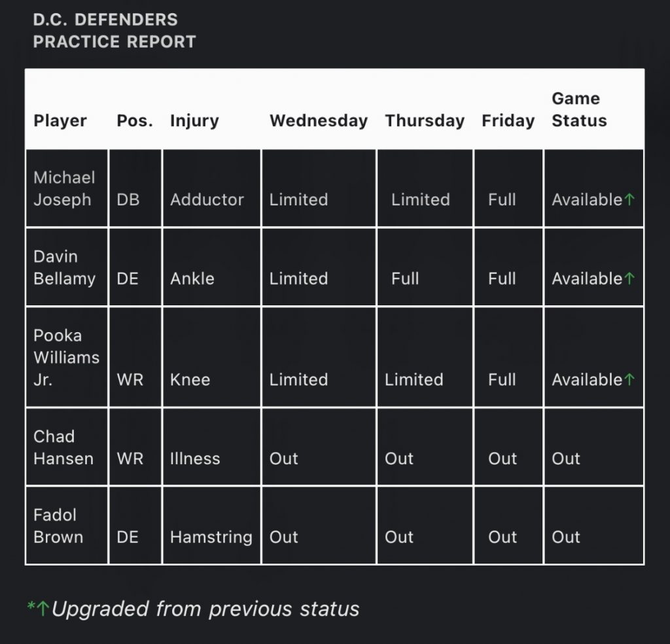Select the Player column header

tap(60, 121)
